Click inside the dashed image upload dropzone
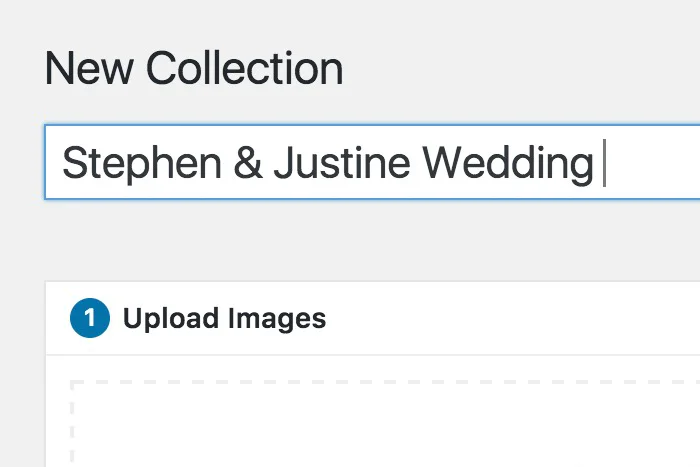Viewport: 700px width, 467px height. tap(385, 424)
